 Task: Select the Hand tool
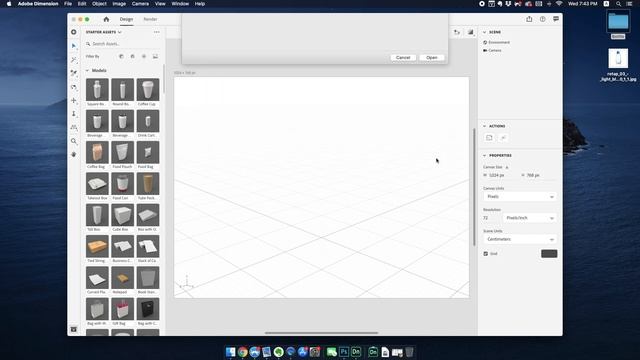tap(73, 155)
